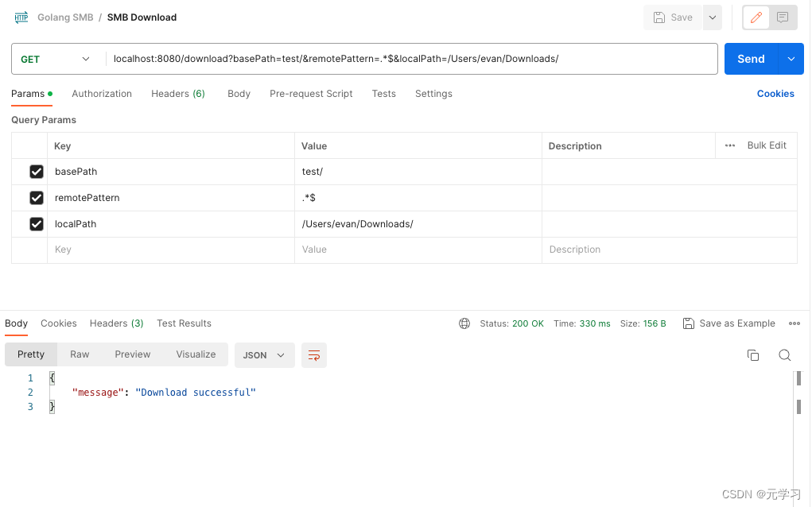Open the comments icon
The image size is (812, 507).
(783, 17)
